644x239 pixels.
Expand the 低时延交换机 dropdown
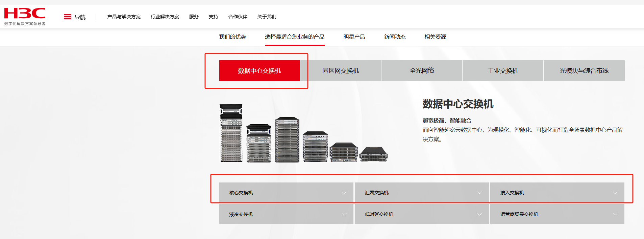tap(422, 214)
